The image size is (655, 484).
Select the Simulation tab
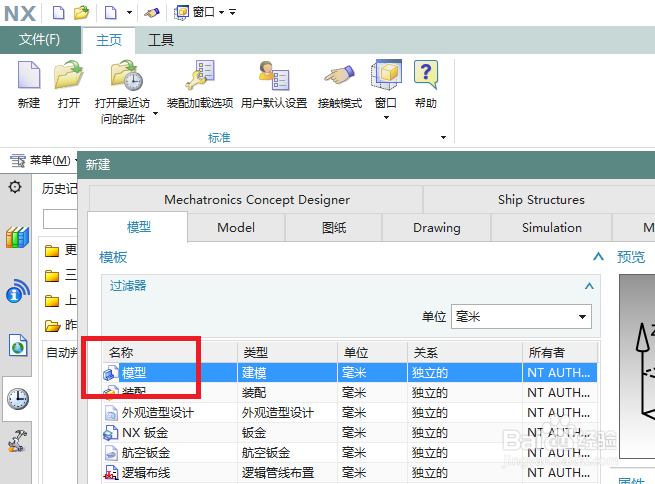pyautogui.click(x=552, y=228)
